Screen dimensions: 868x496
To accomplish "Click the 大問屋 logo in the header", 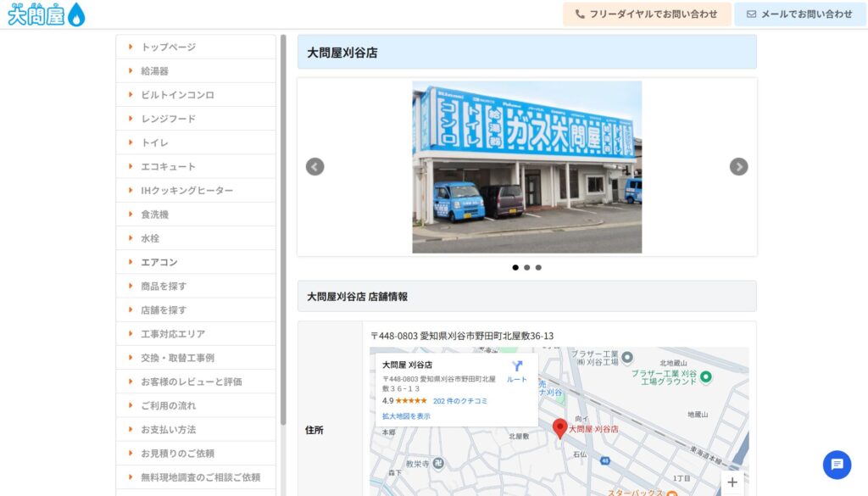I will tap(47, 14).
